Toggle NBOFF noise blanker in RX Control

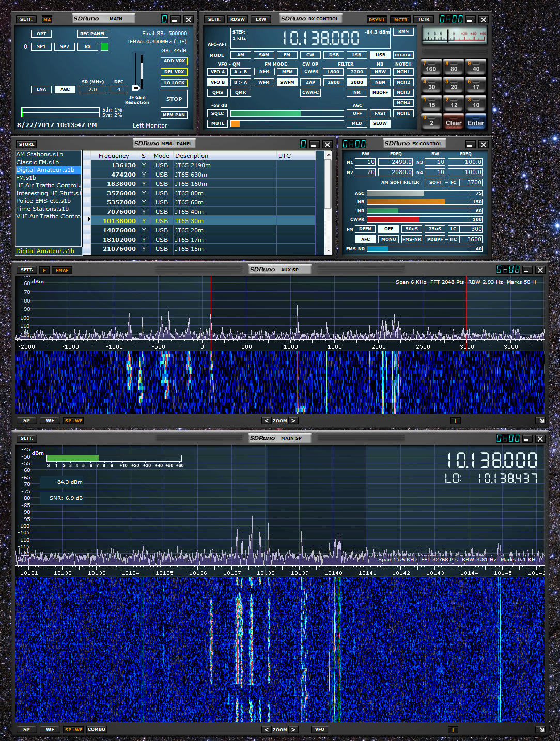[x=380, y=93]
